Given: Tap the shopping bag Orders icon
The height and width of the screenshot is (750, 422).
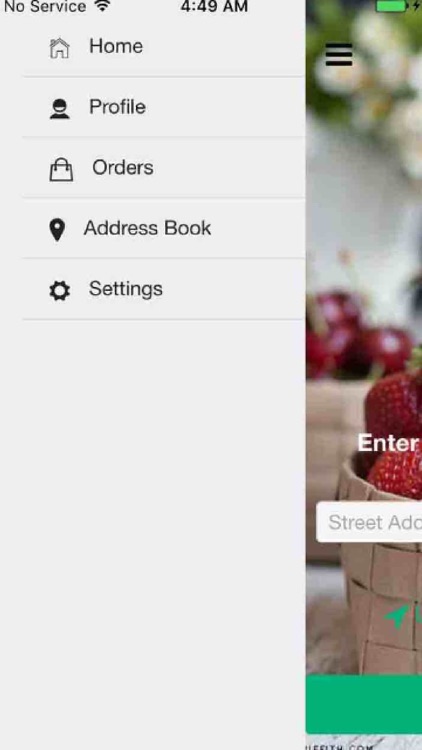Looking at the screenshot, I should point(61,170).
